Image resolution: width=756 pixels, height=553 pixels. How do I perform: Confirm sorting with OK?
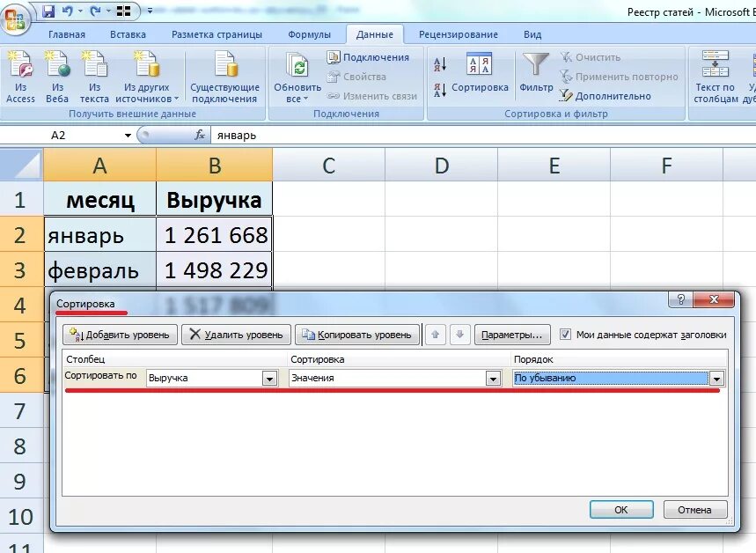point(621,510)
